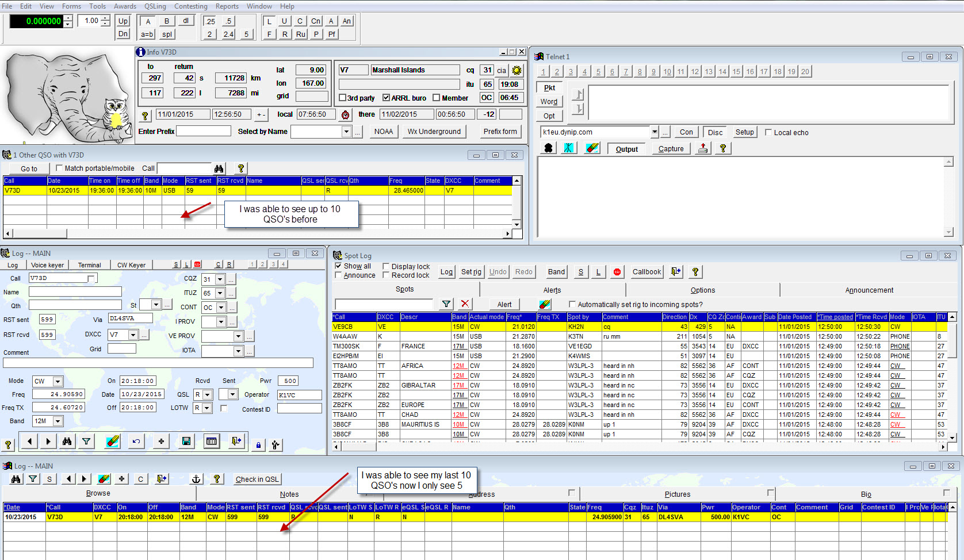Open the Awards menu
This screenshot has height=560, width=964.
point(125,6)
